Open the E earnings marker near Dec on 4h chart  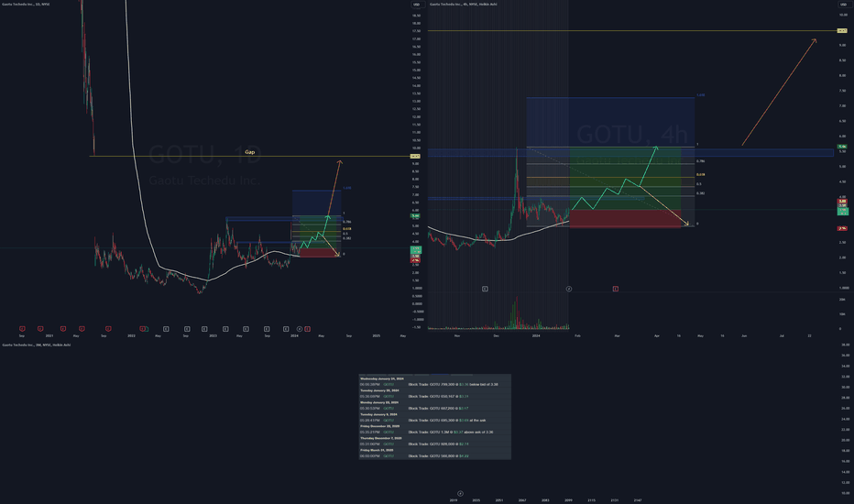point(485,289)
